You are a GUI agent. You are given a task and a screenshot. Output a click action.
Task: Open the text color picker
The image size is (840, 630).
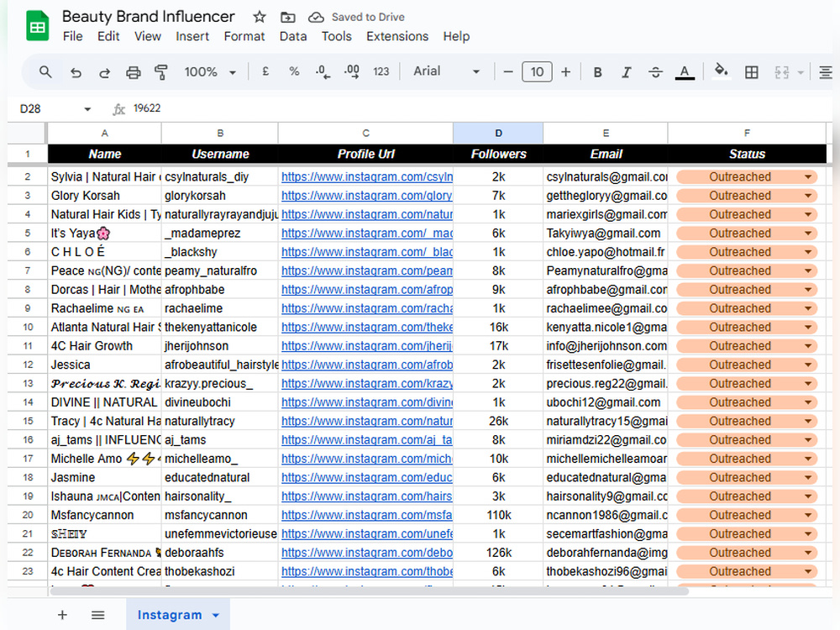tap(685, 72)
